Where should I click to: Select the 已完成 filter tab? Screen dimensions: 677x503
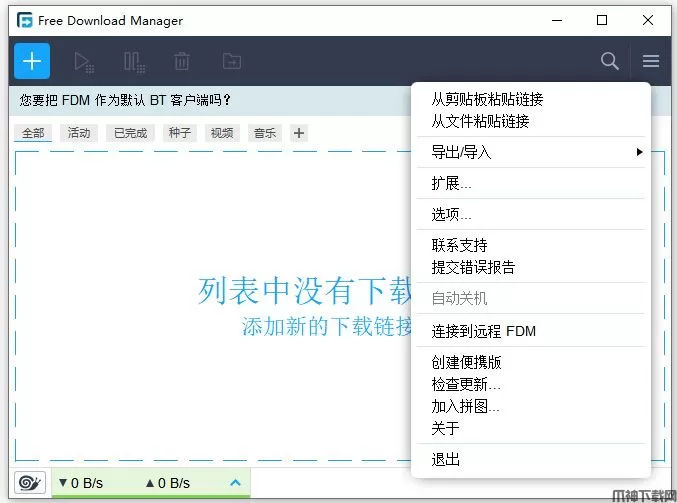pyautogui.click(x=130, y=133)
